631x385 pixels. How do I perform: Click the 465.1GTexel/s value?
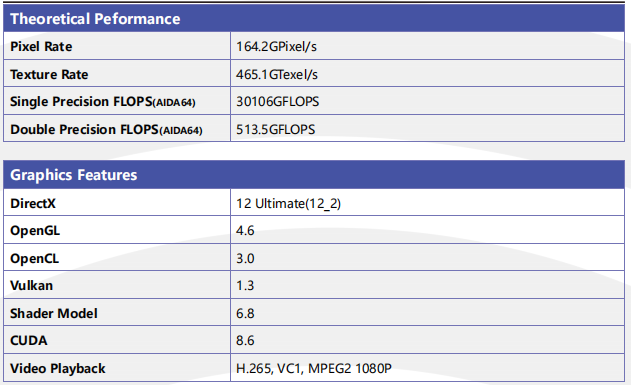tap(277, 74)
